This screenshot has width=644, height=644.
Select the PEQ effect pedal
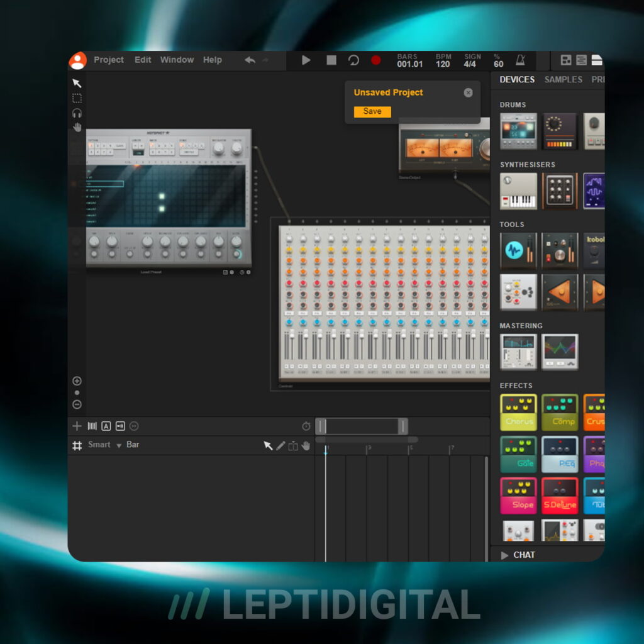pos(559,454)
